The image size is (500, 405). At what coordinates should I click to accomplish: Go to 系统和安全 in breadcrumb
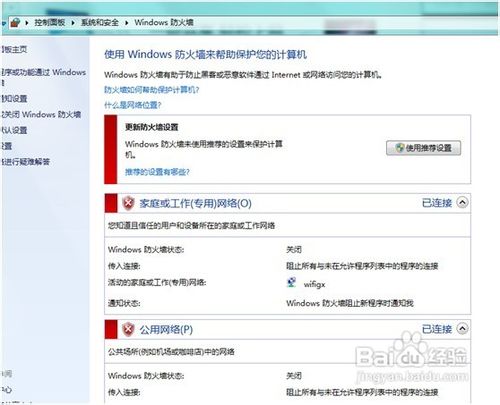tap(100, 22)
